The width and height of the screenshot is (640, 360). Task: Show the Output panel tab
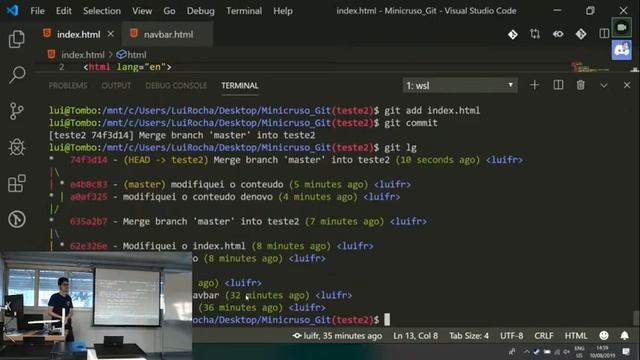coord(116,85)
